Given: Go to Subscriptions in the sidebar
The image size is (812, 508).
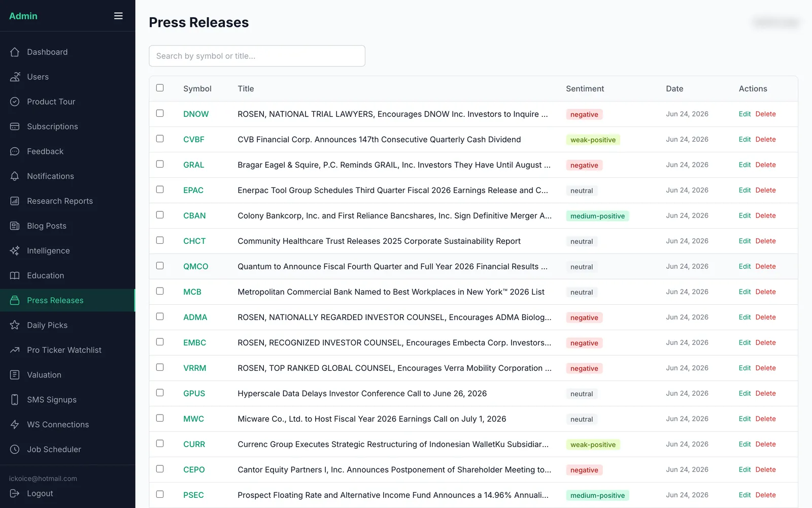Looking at the screenshot, I should tap(67, 126).
